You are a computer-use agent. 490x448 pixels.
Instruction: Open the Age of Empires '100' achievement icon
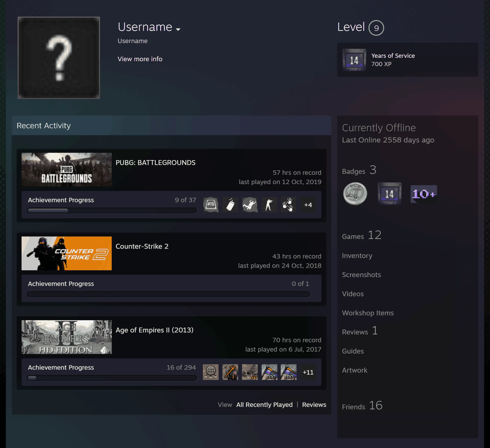pos(288,372)
